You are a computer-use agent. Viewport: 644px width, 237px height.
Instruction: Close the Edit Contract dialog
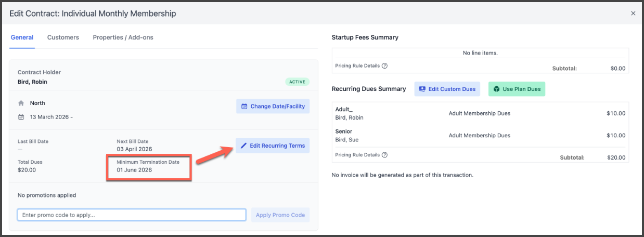633,14
